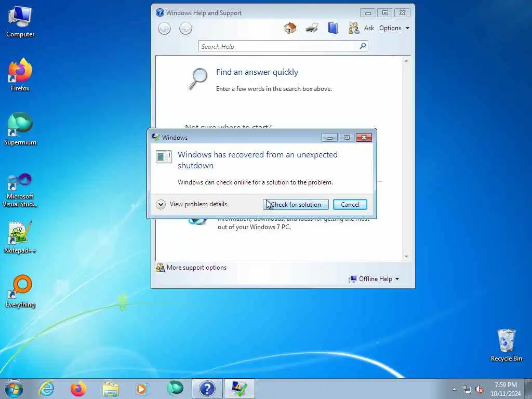Select the Recycle Bin icon
This screenshot has width=532, height=399.
[x=506, y=345]
